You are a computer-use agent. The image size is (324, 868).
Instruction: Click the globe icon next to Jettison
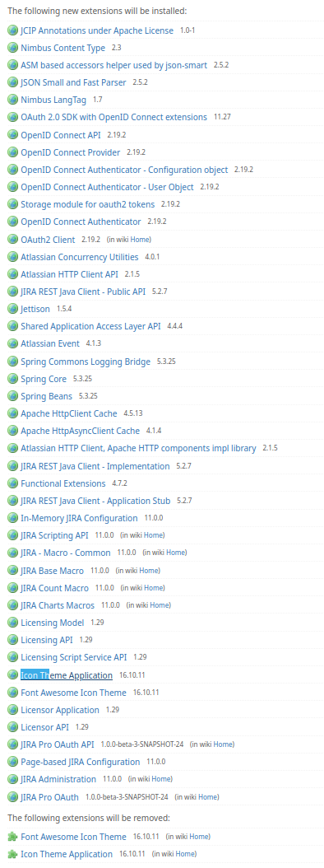coord(12,310)
